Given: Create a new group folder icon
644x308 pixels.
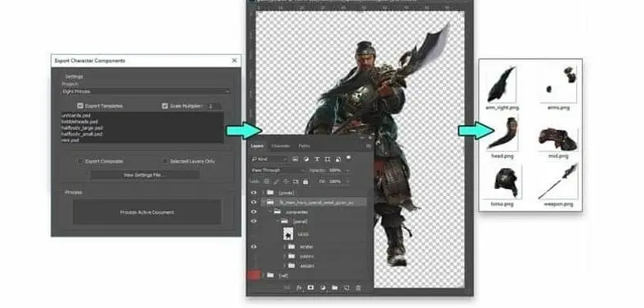Looking at the screenshot, I should (334, 288).
